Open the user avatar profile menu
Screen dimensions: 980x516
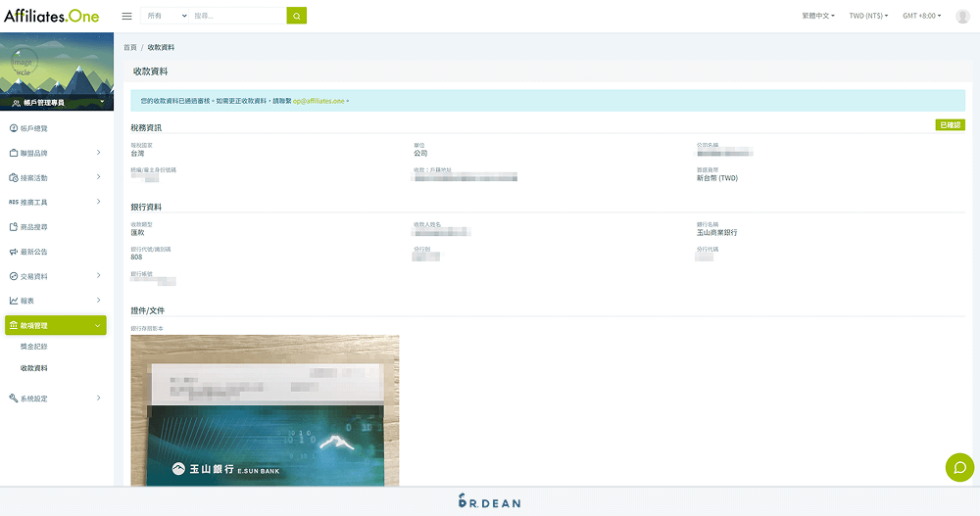click(961, 17)
